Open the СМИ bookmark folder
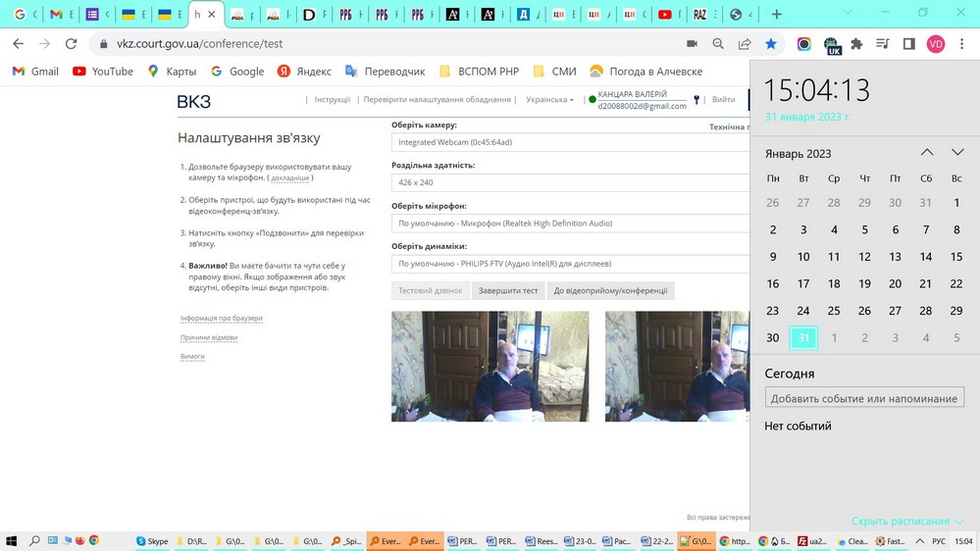The width and height of the screenshot is (980, 551). click(554, 72)
